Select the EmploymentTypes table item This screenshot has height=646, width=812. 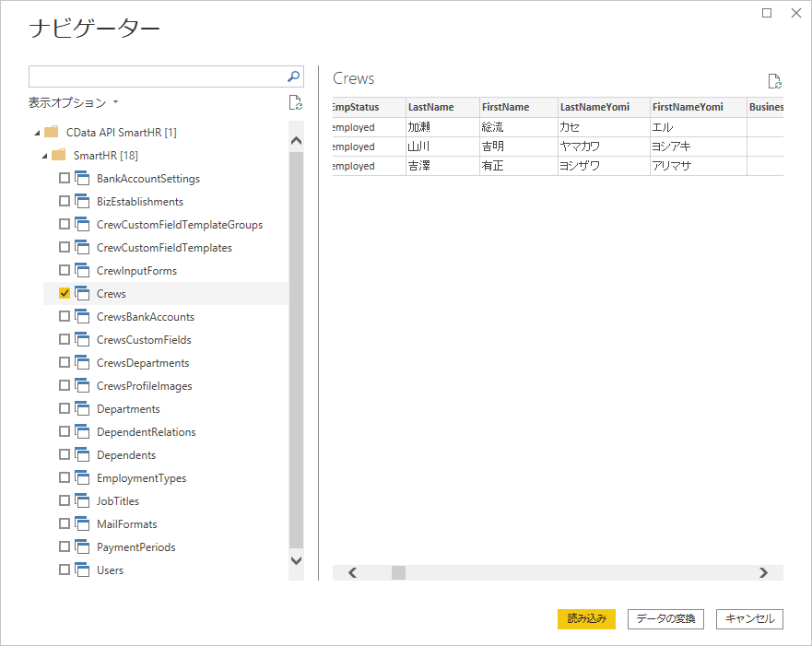(141, 477)
